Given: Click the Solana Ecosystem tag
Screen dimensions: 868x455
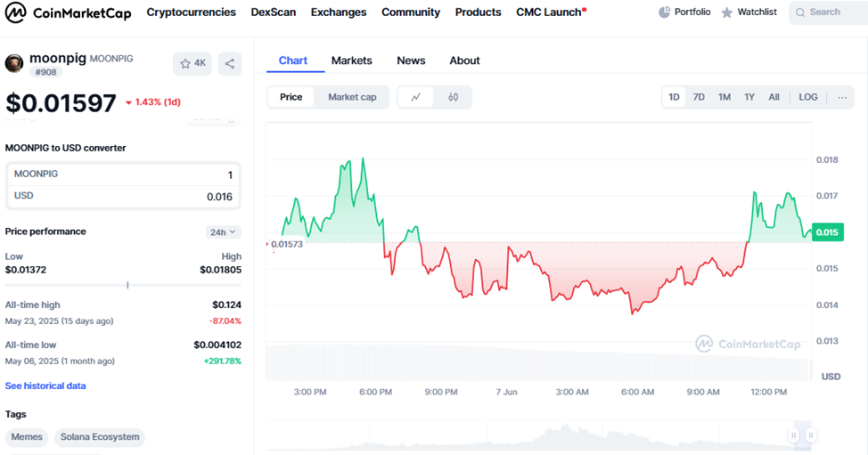Looking at the screenshot, I should click(100, 437).
